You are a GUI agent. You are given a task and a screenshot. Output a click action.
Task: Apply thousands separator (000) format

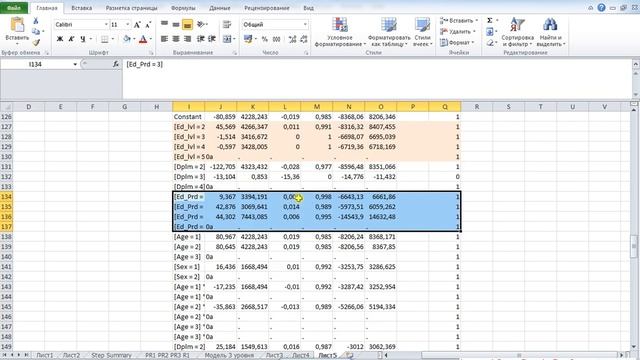click(x=276, y=39)
